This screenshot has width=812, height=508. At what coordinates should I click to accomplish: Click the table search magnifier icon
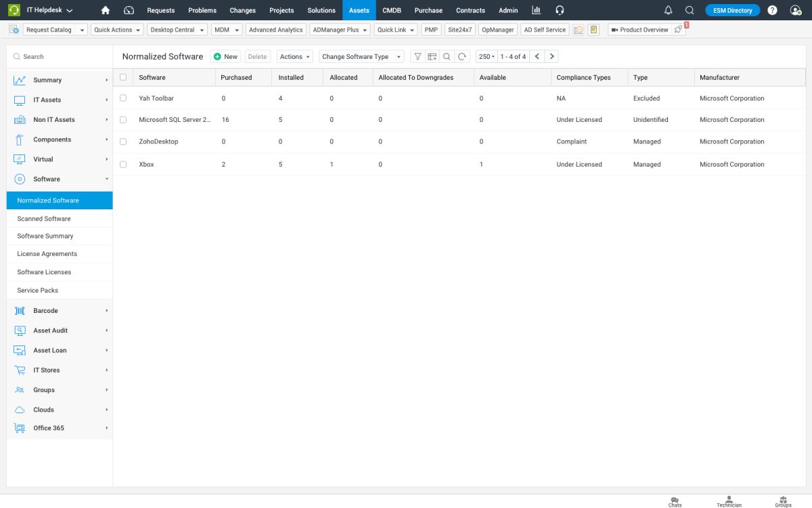point(447,57)
